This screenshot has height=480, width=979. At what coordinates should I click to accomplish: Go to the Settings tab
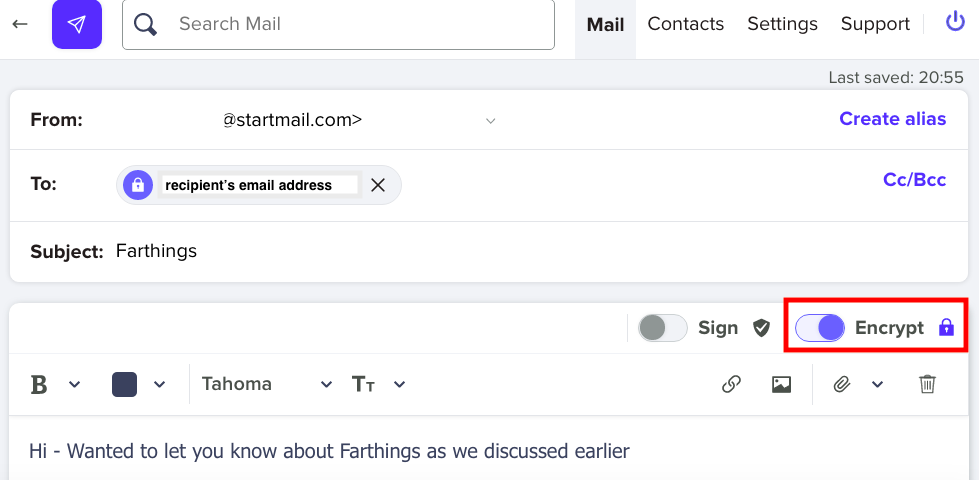[782, 24]
